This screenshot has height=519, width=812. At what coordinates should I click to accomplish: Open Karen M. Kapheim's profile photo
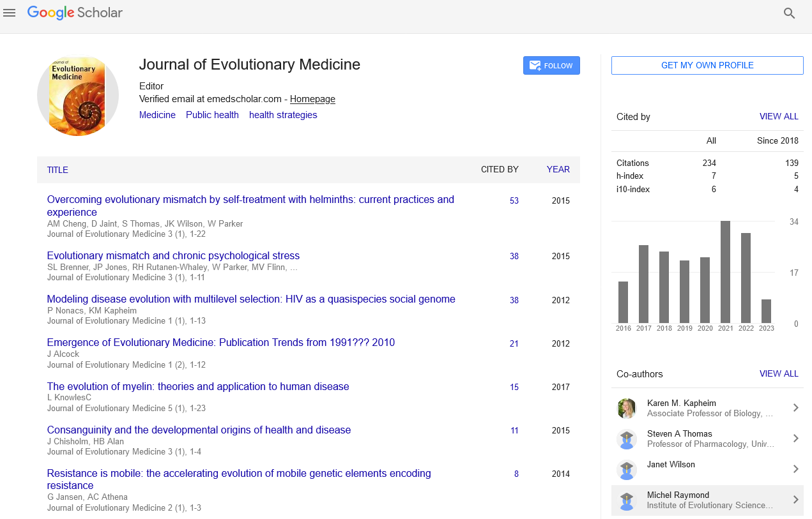click(627, 409)
